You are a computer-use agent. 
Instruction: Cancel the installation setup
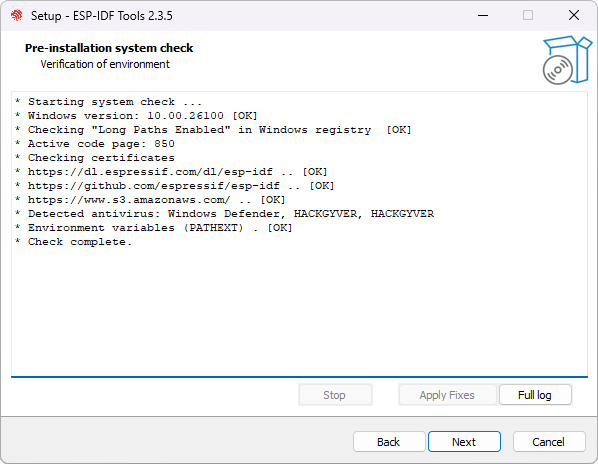549,442
